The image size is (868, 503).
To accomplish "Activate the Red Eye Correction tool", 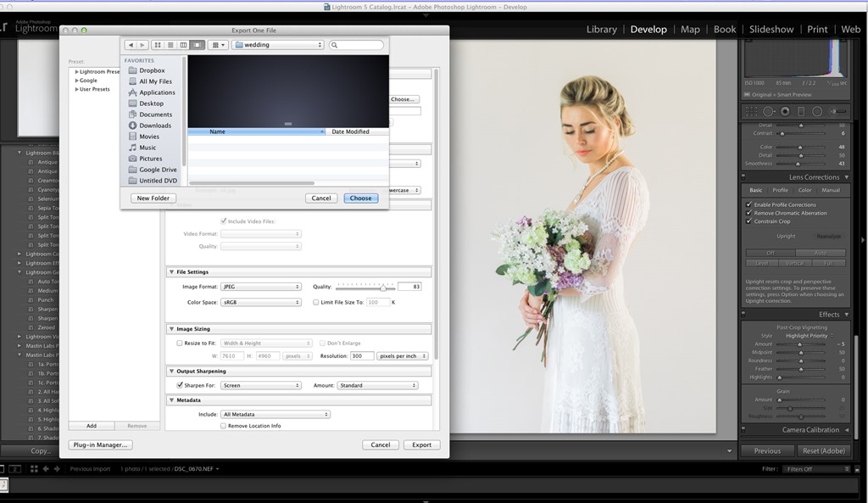I will point(785,111).
